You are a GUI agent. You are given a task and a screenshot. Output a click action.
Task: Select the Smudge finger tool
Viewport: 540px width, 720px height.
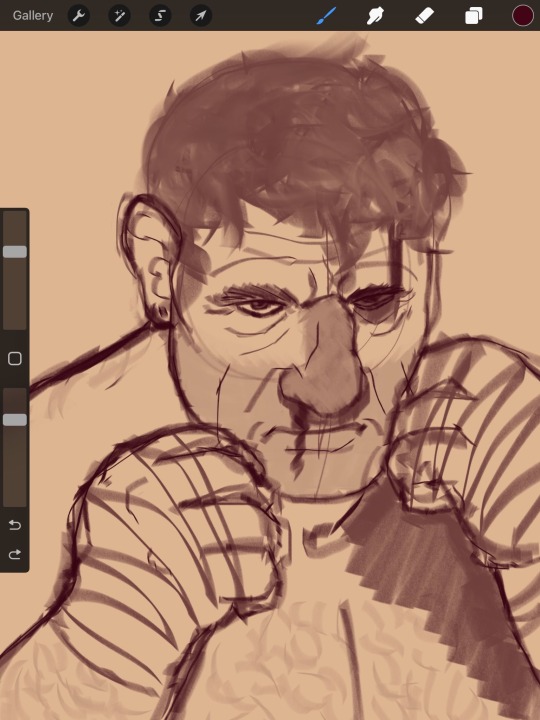(x=375, y=16)
